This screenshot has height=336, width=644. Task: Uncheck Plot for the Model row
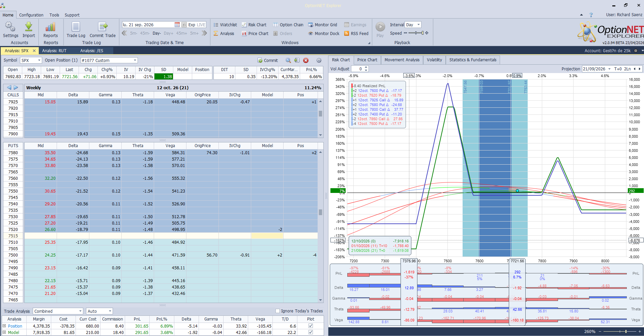[311, 332]
